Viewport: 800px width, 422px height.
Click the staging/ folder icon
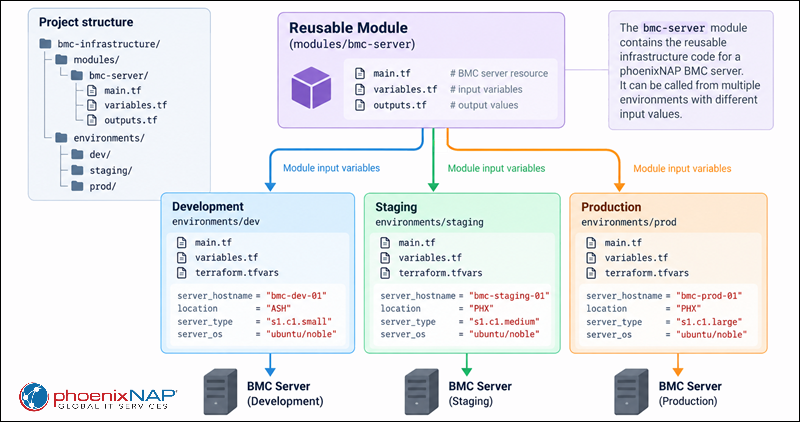pyautogui.click(x=78, y=170)
